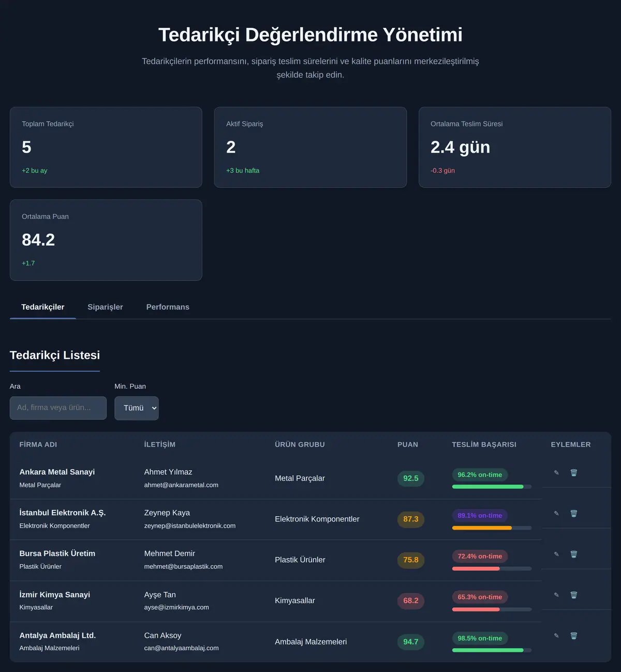Click the email mehmet@bursaplastik.com
The image size is (621, 672).
coord(183,566)
